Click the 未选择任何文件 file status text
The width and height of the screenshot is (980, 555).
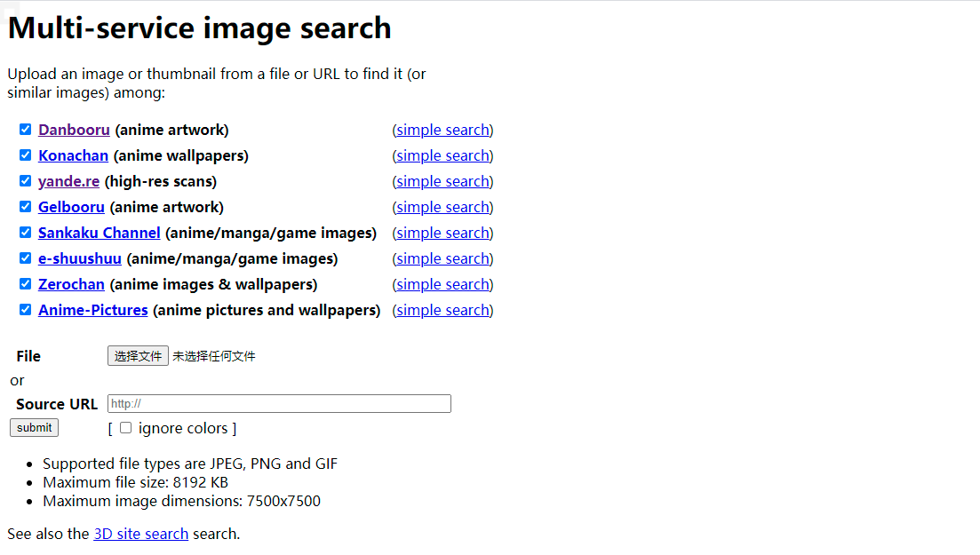214,356
